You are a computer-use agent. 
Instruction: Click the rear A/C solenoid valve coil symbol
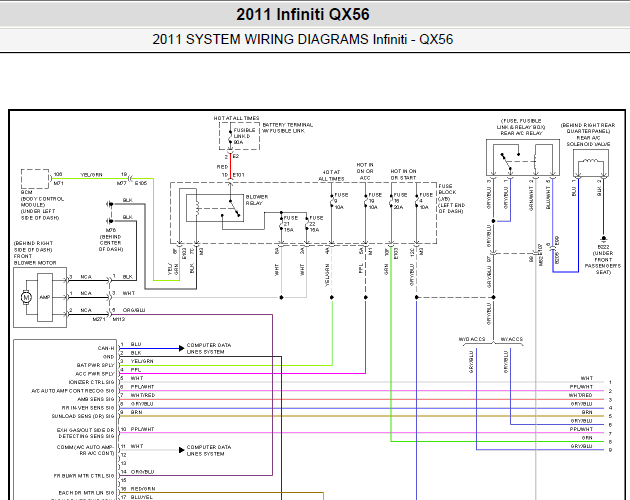pyautogui.click(x=591, y=162)
